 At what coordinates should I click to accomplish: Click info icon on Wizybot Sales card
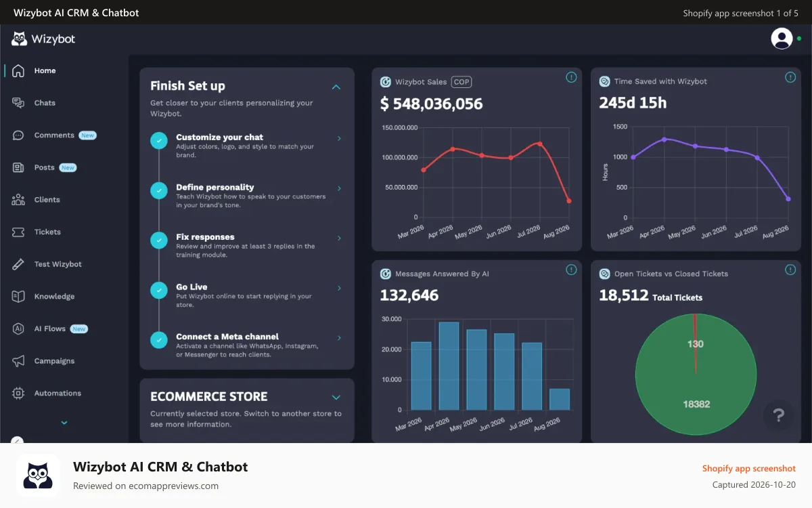pos(571,77)
